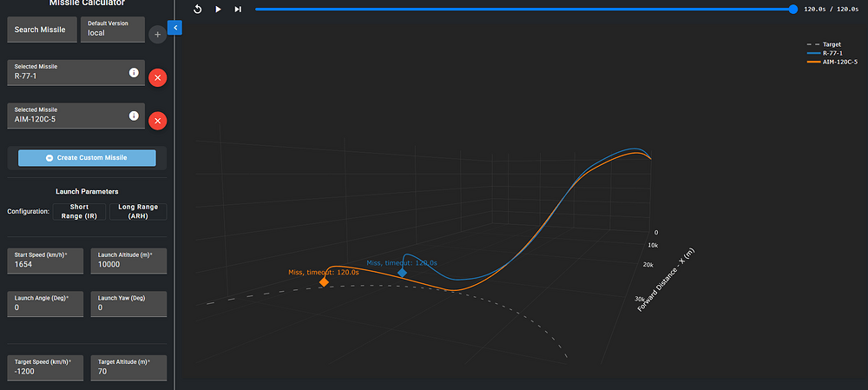This screenshot has width=868, height=390.
Task: Restart the simulation playback
Action: (x=197, y=9)
